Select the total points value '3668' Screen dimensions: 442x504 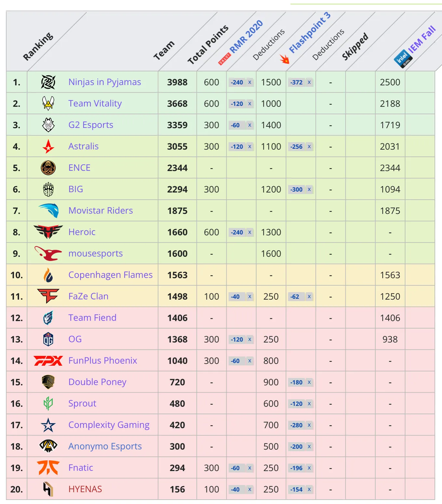pyautogui.click(x=177, y=104)
